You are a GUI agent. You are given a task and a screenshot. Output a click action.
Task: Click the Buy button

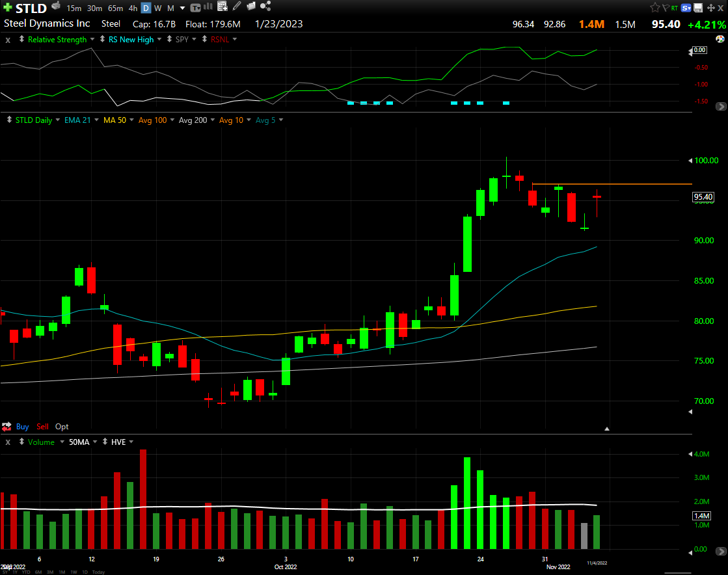(22, 427)
